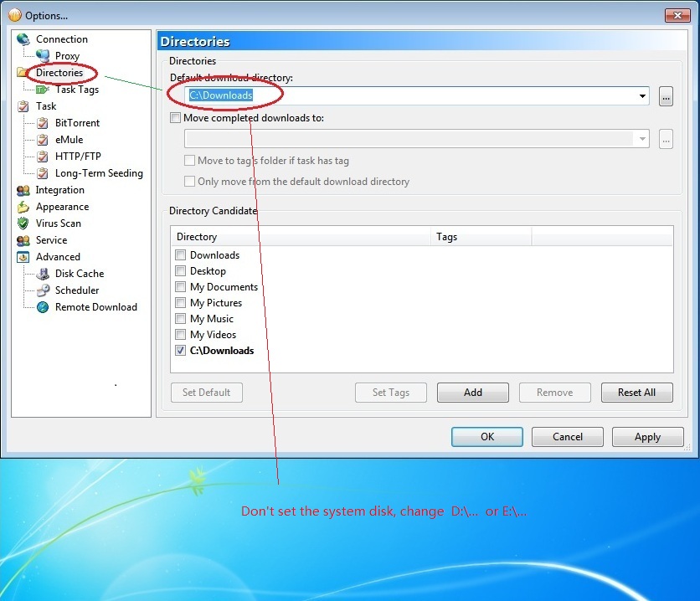The height and width of the screenshot is (601, 700).
Task: Toggle Only move from default directory checkbox
Action: [190, 181]
